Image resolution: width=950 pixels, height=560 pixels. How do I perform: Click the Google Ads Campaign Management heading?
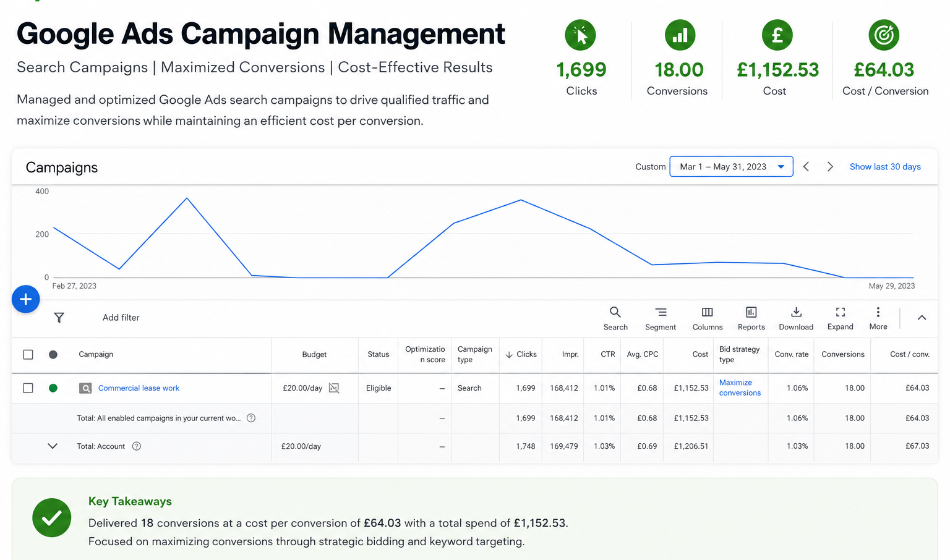click(x=261, y=34)
